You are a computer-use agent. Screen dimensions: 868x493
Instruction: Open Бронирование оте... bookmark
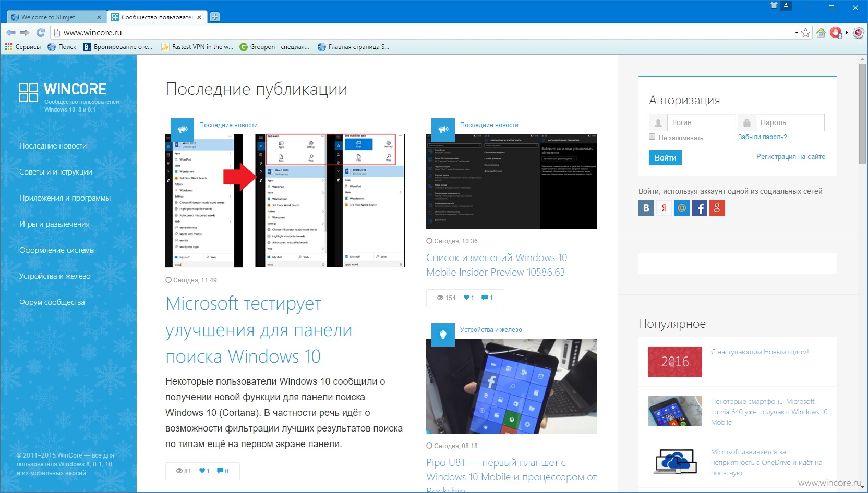(x=118, y=47)
